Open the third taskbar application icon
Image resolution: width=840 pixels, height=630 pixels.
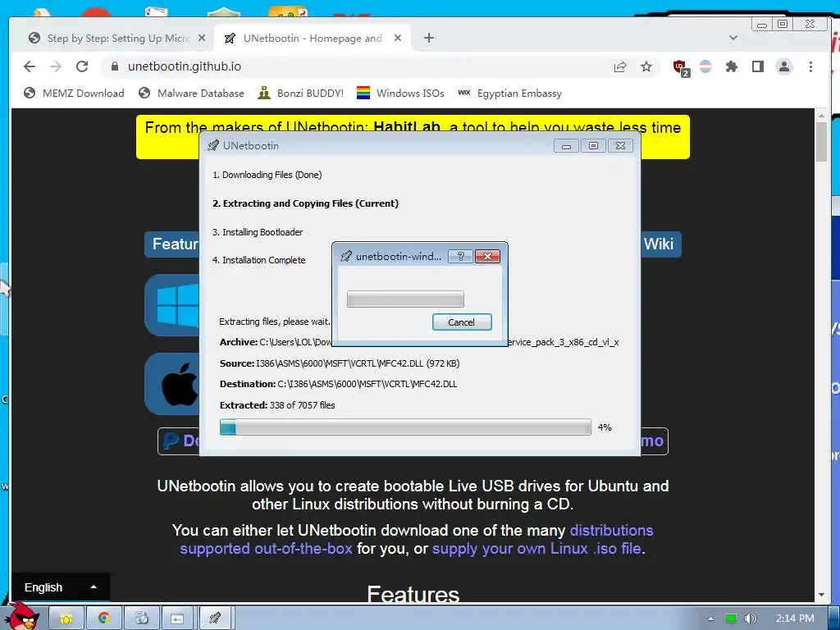141,619
